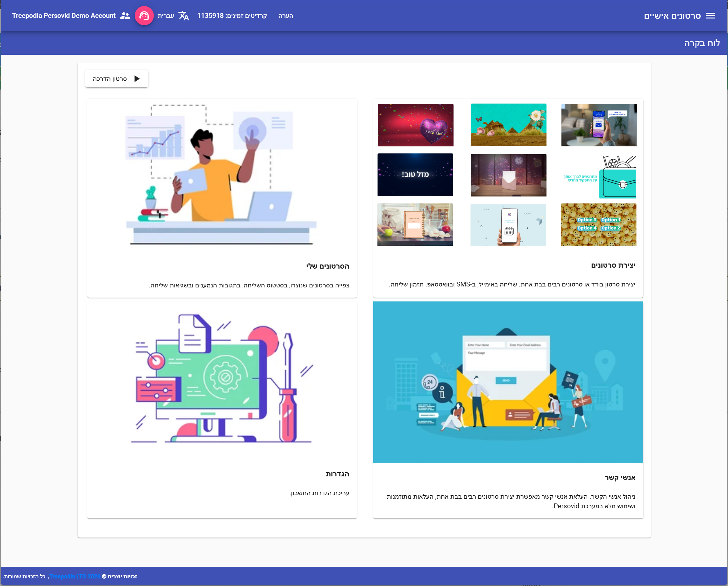Select the hand holding phone thumbnail

click(599, 125)
